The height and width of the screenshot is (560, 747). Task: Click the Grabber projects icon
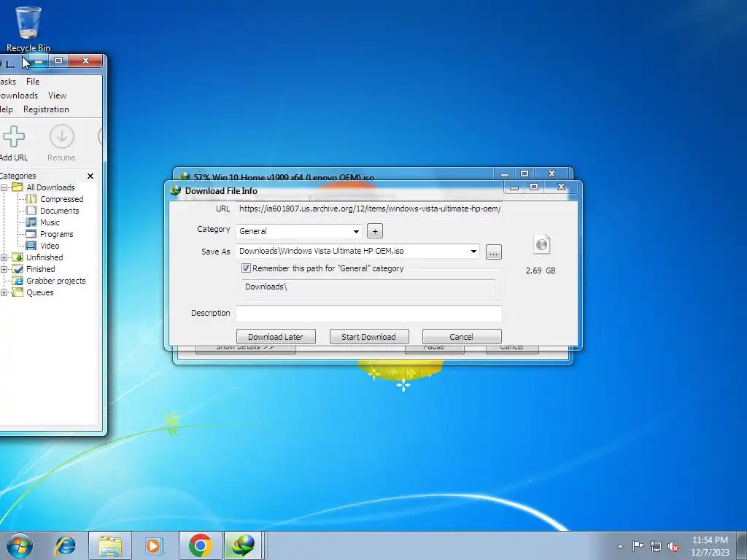(x=18, y=281)
